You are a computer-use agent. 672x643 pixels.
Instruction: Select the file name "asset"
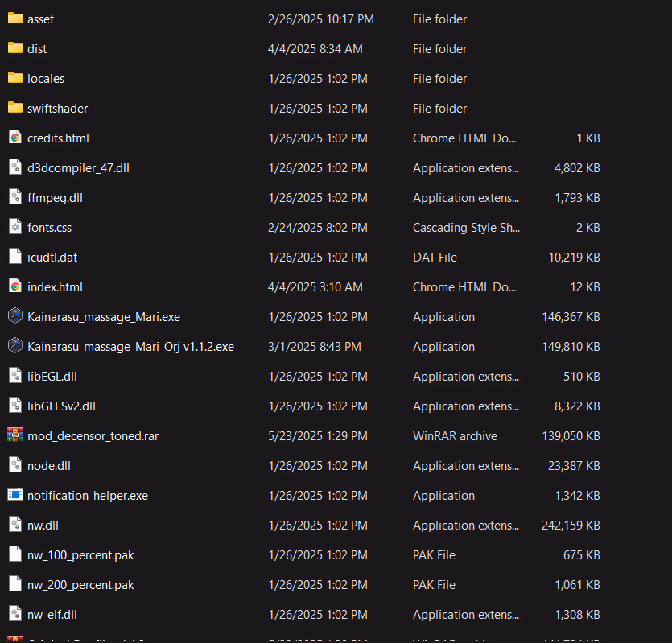click(x=41, y=19)
